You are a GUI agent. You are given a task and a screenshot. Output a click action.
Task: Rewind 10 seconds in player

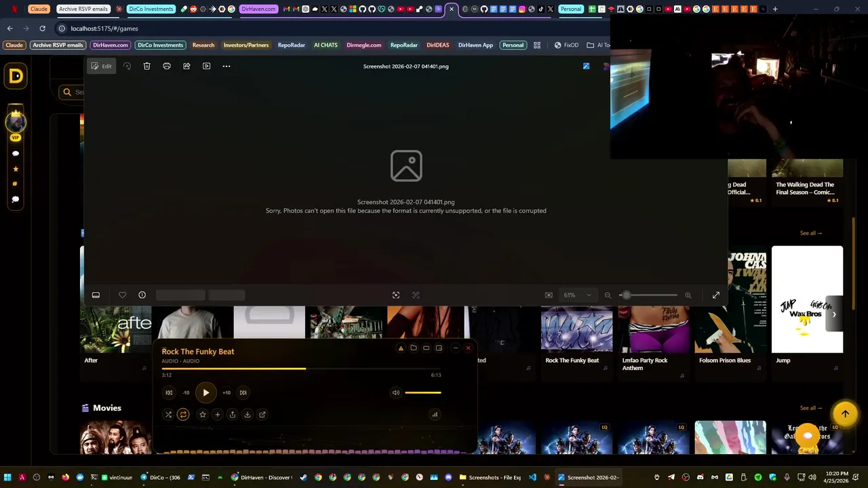(x=186, y=392)
